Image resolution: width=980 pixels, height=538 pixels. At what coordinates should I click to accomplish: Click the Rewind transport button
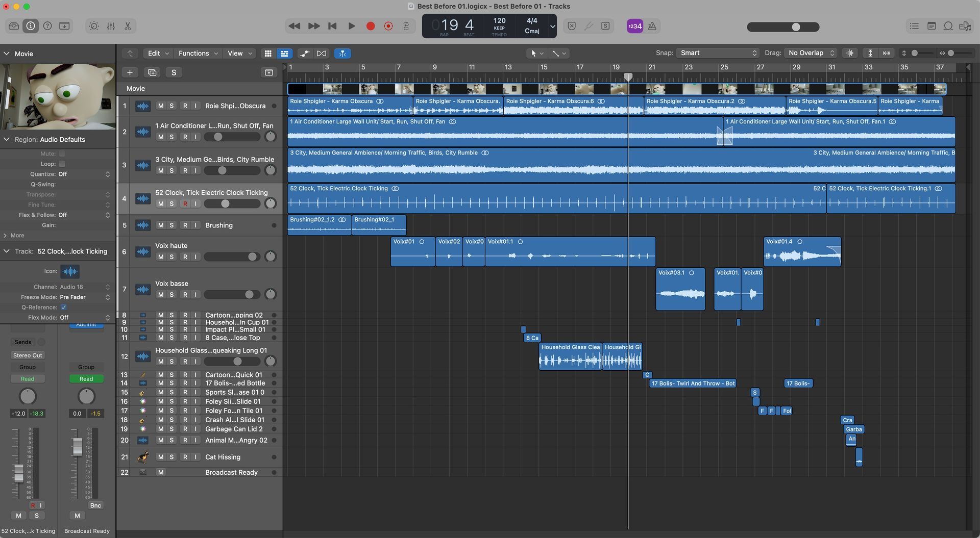pos(294,26)
